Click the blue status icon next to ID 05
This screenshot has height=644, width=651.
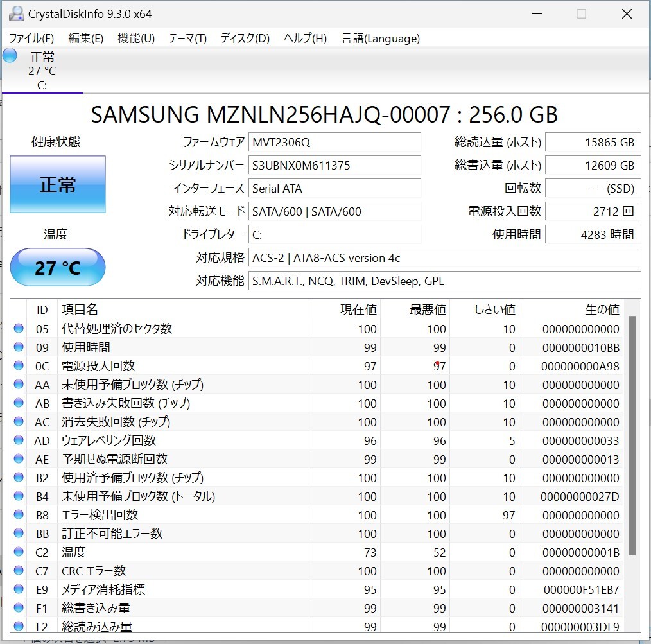pyautogui.click(x=19, y=328)
